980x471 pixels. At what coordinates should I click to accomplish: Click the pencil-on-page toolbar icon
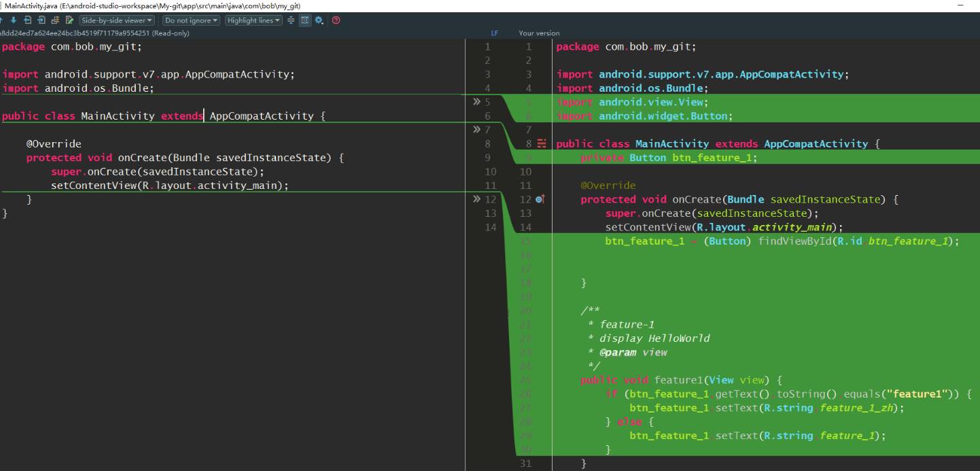coord(69,20)
